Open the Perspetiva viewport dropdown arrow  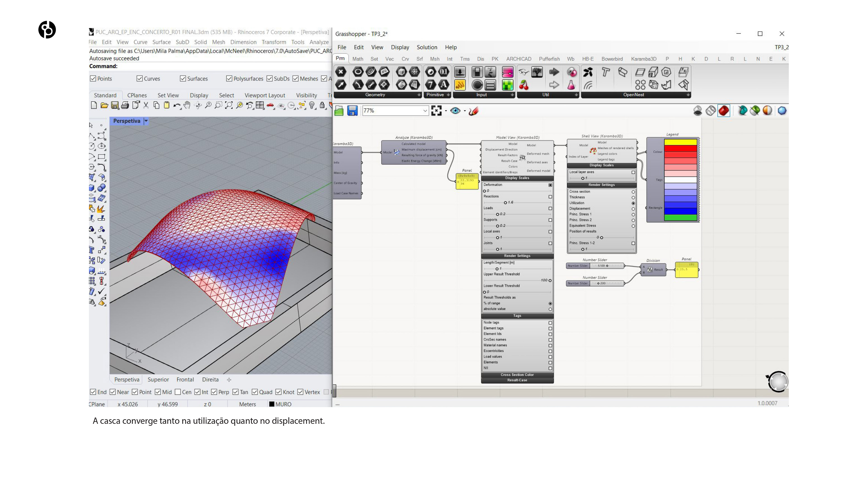pos(146,121)
